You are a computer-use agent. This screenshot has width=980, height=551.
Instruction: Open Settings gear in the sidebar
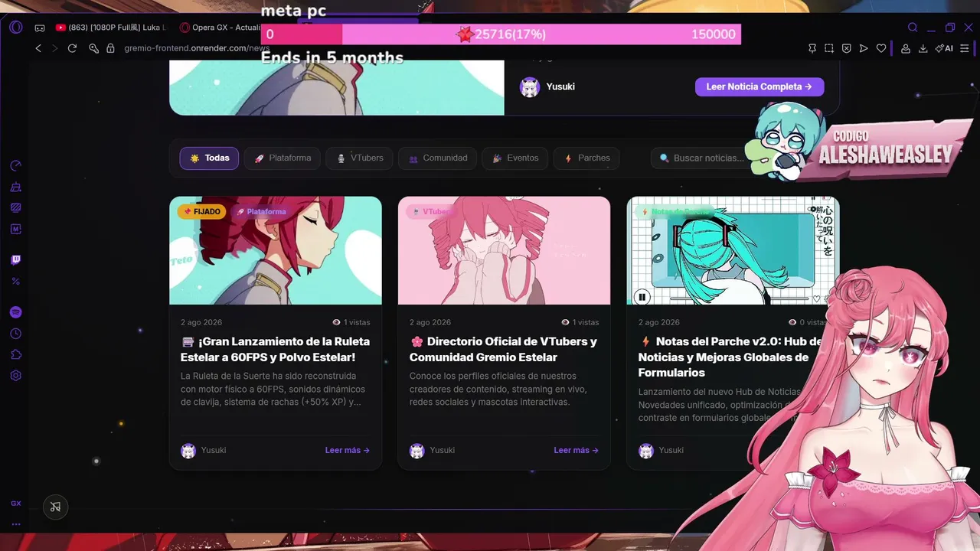click(15, 376)
